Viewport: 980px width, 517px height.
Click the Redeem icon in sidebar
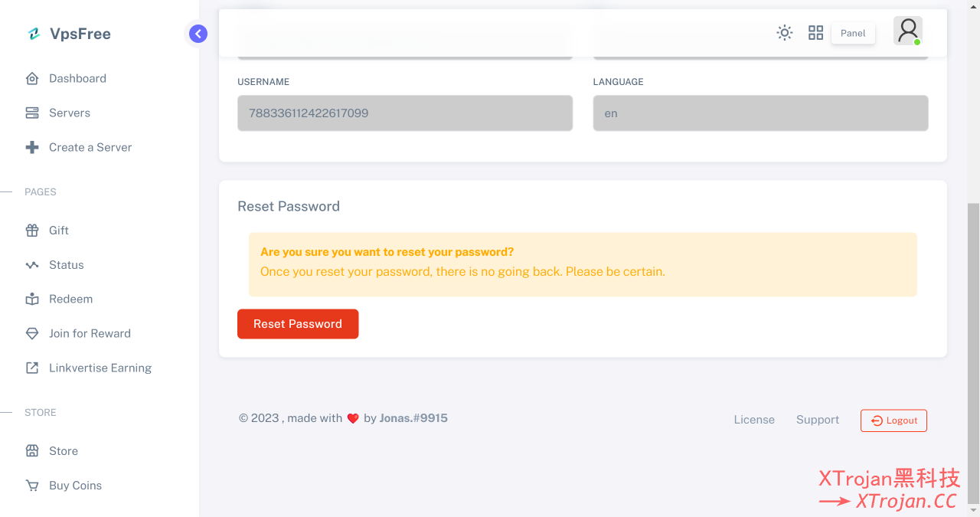(x=32, y=299)
